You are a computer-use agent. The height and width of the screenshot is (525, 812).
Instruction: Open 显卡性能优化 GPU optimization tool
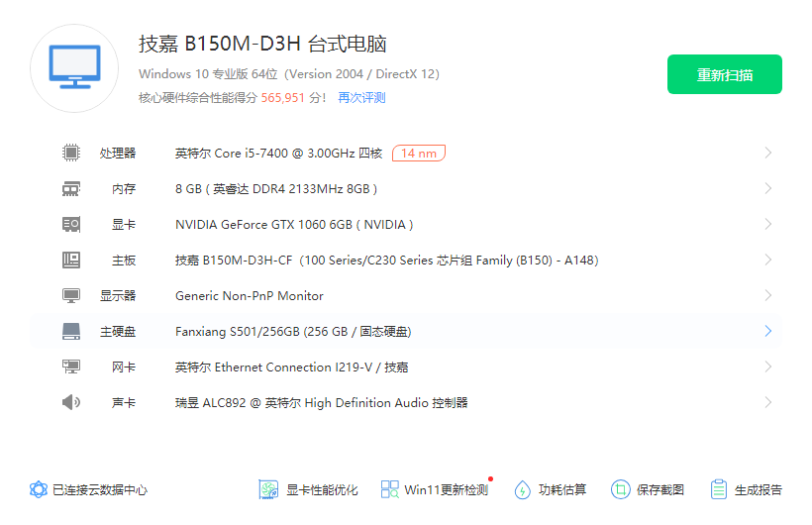pos(308,489)
